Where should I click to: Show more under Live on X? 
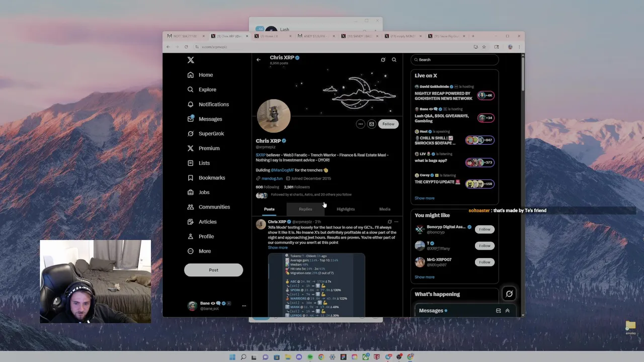click(425, 198)
